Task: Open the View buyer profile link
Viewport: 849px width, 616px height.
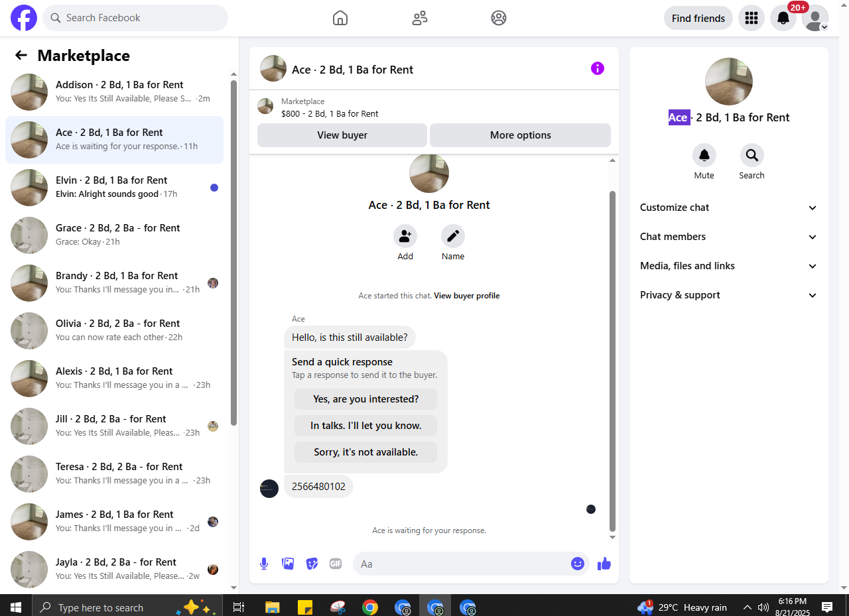Action: (467, 296)
